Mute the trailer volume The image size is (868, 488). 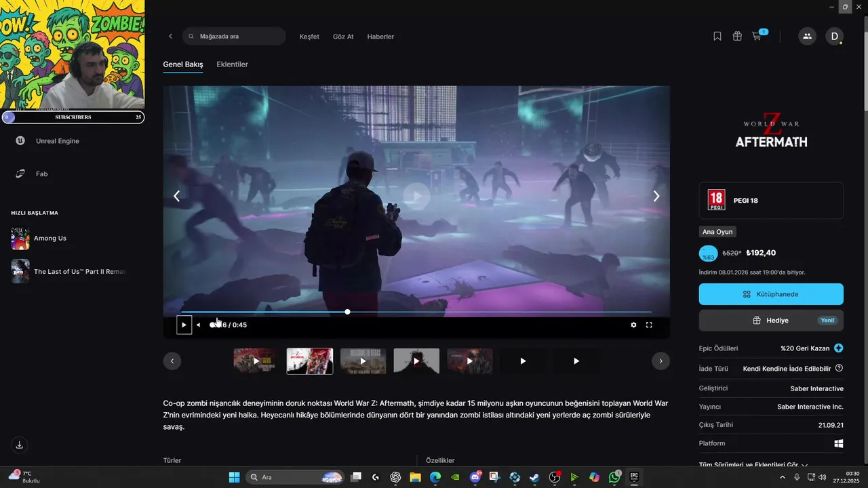pos(199,325)
